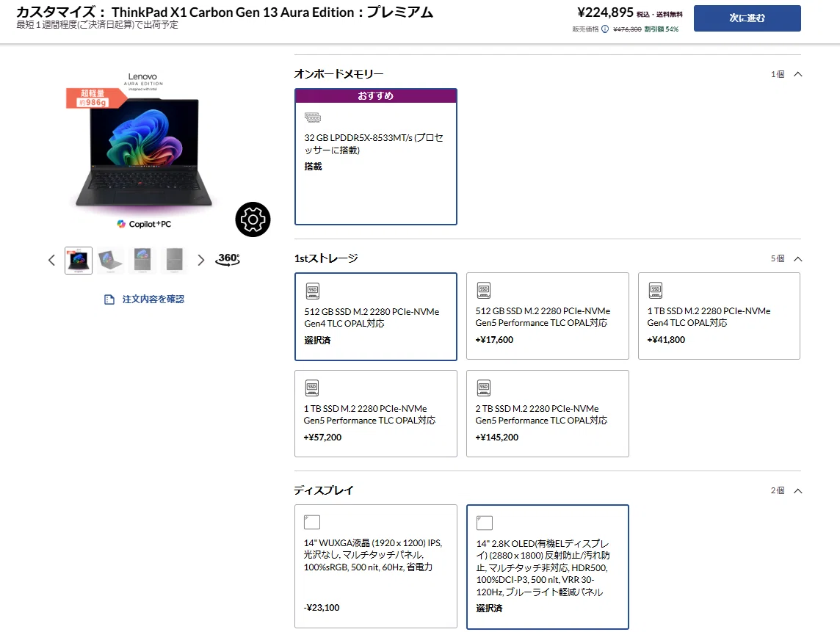Click the 次に進む button

(747, 18)
